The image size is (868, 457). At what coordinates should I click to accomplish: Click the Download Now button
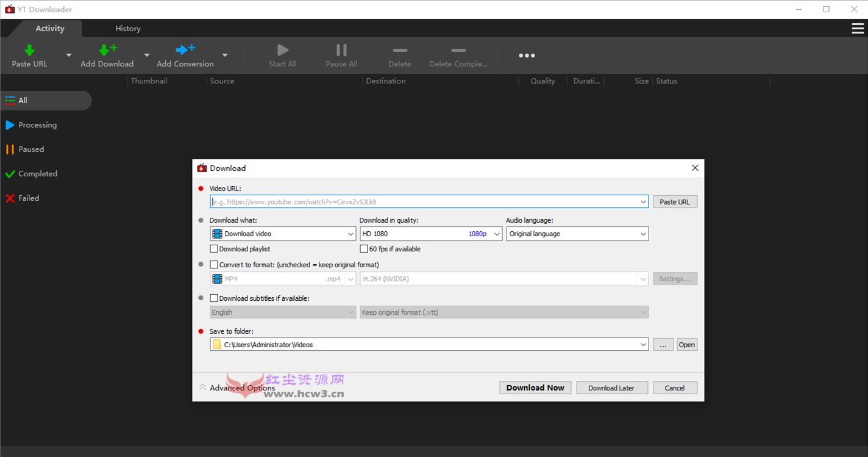click(535, 388)
